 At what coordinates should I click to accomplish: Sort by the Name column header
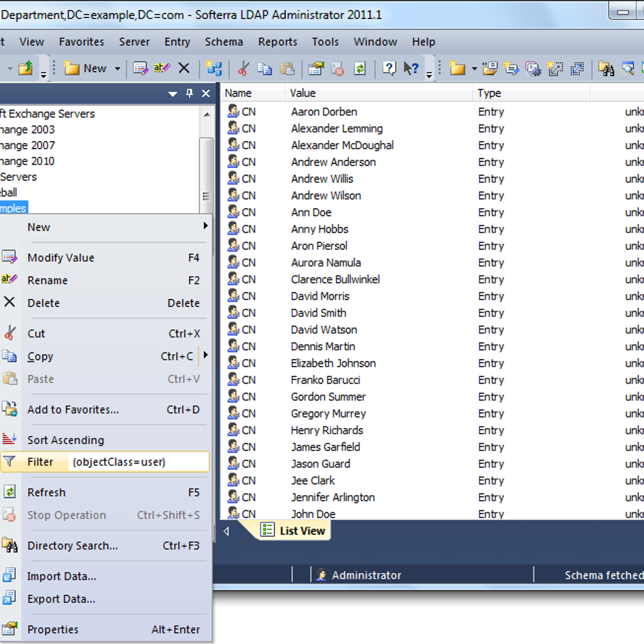pyautogui.click(x=253, y=93)
